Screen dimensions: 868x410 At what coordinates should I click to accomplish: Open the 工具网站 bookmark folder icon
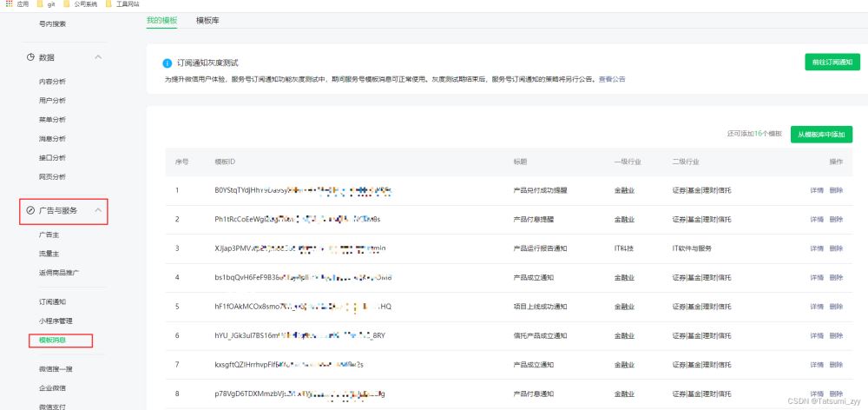pos(108,4)
